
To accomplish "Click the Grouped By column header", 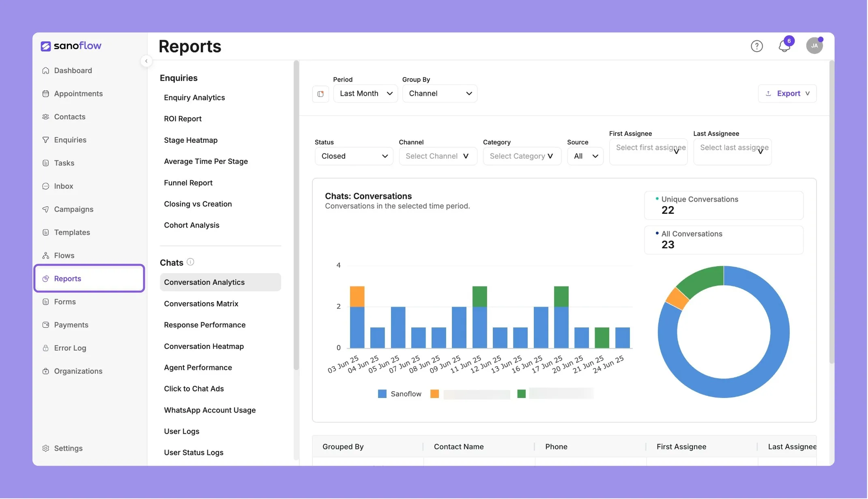I will [x=343, y=447].
